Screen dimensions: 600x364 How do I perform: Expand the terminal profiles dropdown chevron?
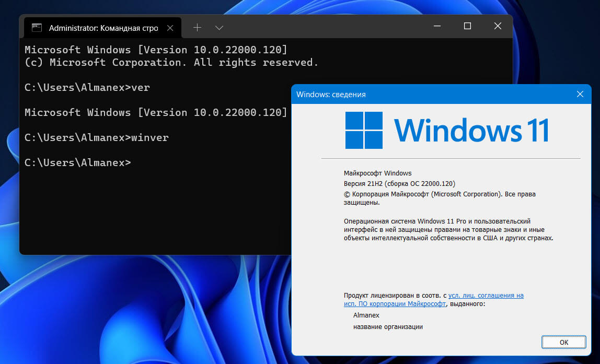click(220, 28)
